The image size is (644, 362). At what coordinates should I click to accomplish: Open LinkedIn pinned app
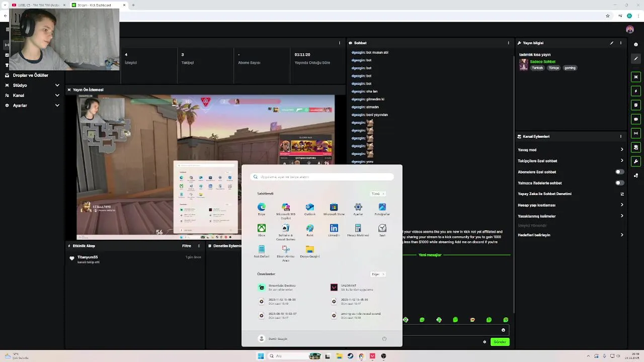click(x=334, y=230)
